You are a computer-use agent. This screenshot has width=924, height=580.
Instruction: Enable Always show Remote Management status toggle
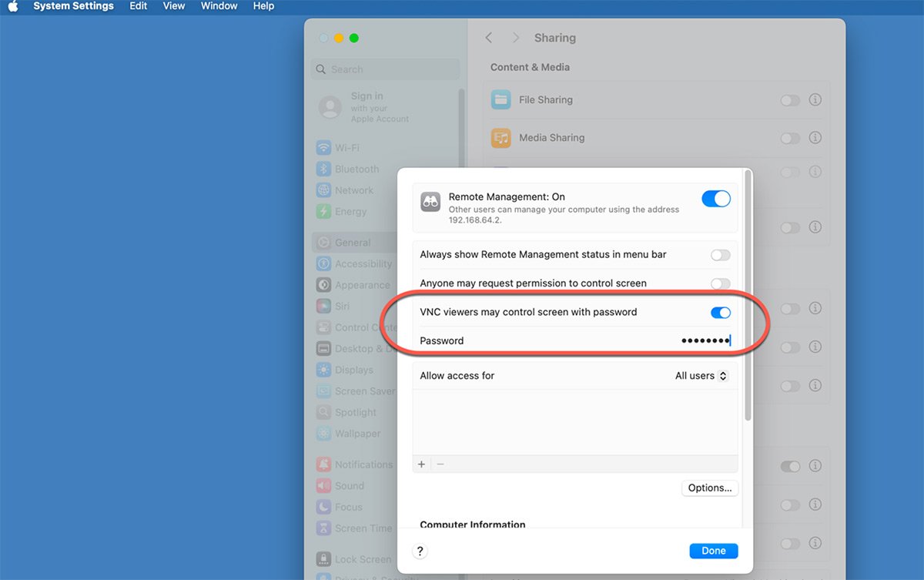[x=720, y=255]
